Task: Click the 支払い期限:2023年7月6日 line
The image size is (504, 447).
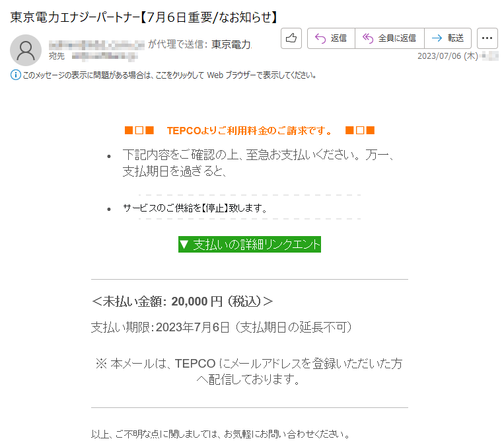Action: (x=222, y=327)
